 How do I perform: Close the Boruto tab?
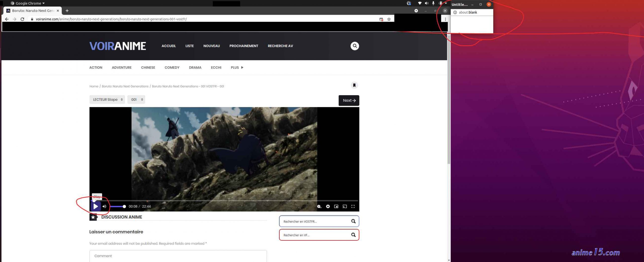(58, 11)
